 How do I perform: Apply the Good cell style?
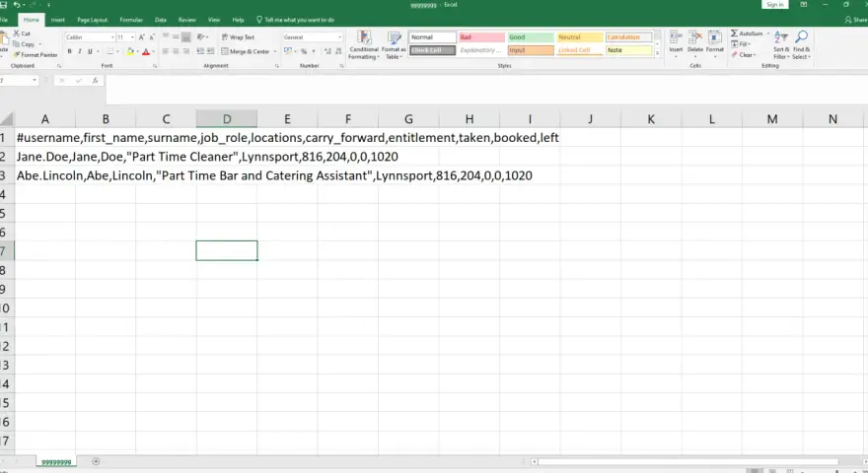531,37
